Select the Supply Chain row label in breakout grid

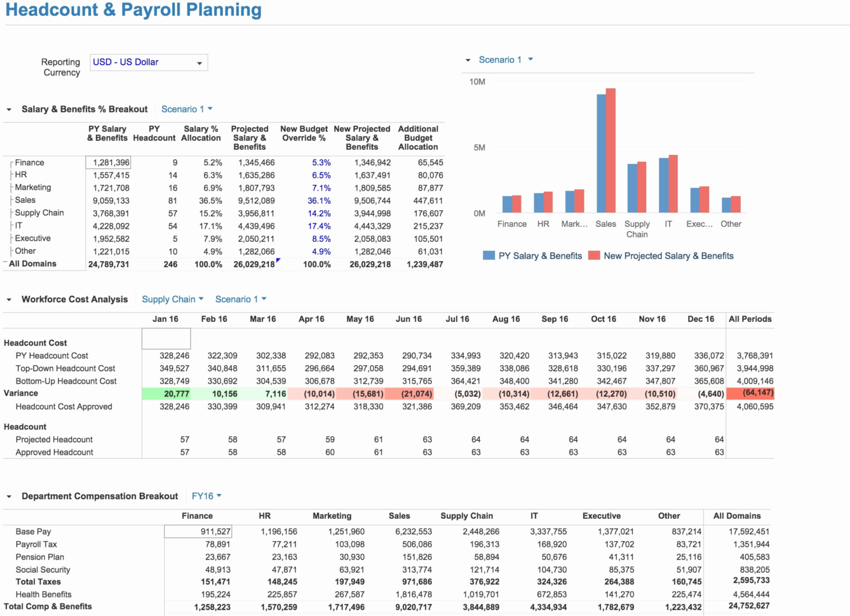[x=39, y=212]
